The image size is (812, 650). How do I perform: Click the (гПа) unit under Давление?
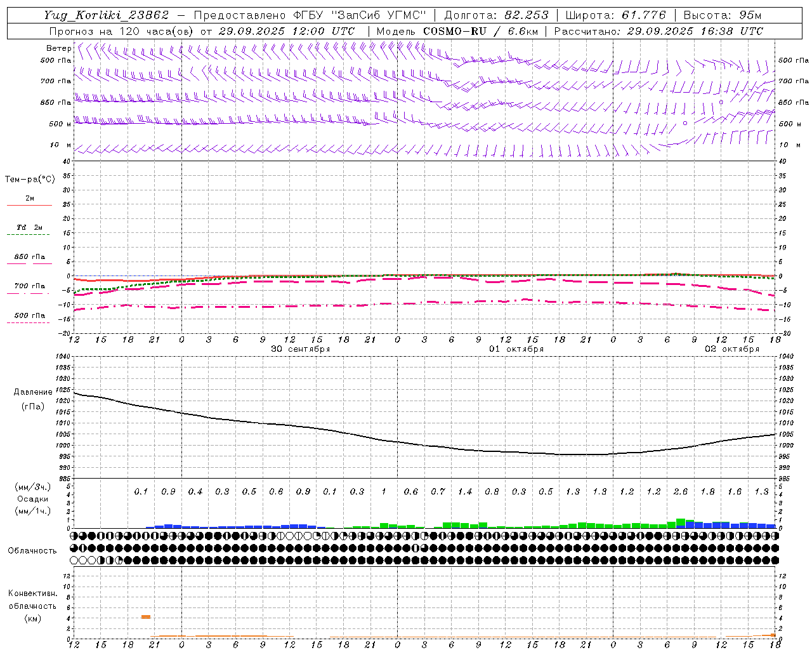pos(33,407)
